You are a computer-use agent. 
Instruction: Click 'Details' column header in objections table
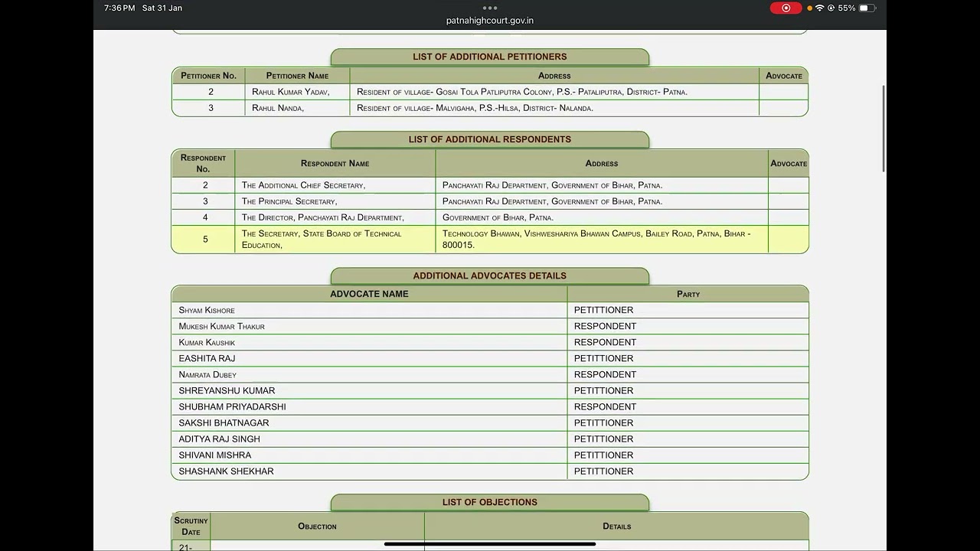coord(616,527)
